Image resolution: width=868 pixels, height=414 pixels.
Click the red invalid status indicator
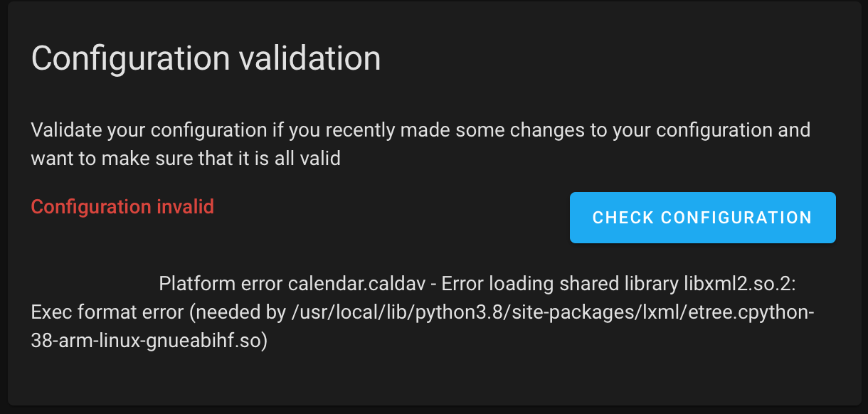click(x=122, y=207)
